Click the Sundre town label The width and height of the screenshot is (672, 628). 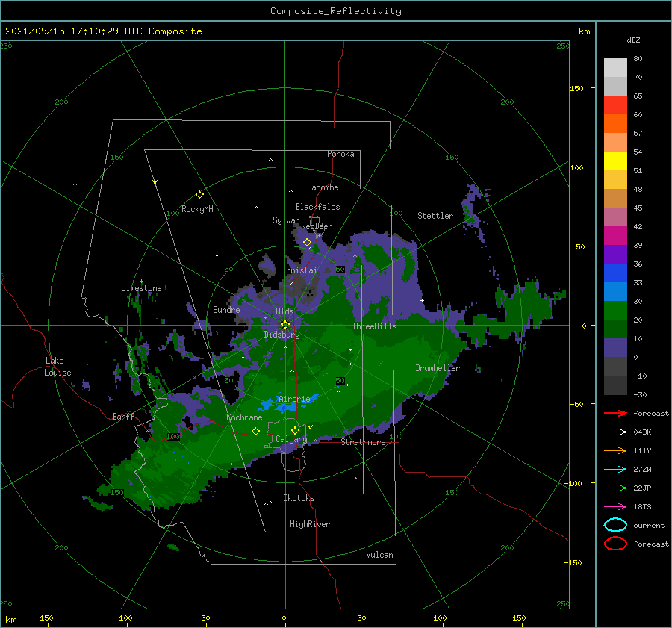click(226, 309)
